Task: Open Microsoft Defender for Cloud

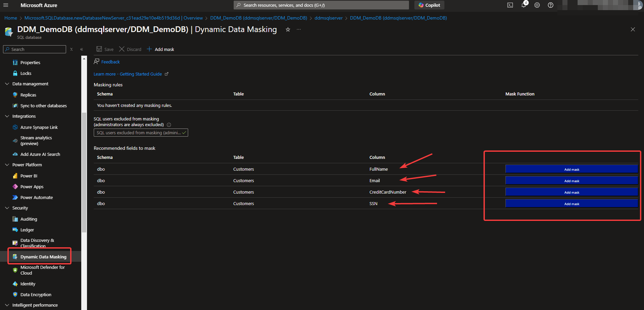Action: 42,270
